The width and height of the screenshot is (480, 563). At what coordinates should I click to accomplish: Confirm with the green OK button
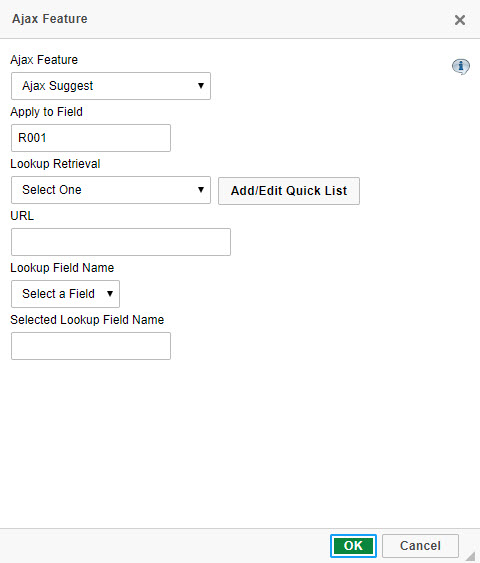tap(353, 546)
